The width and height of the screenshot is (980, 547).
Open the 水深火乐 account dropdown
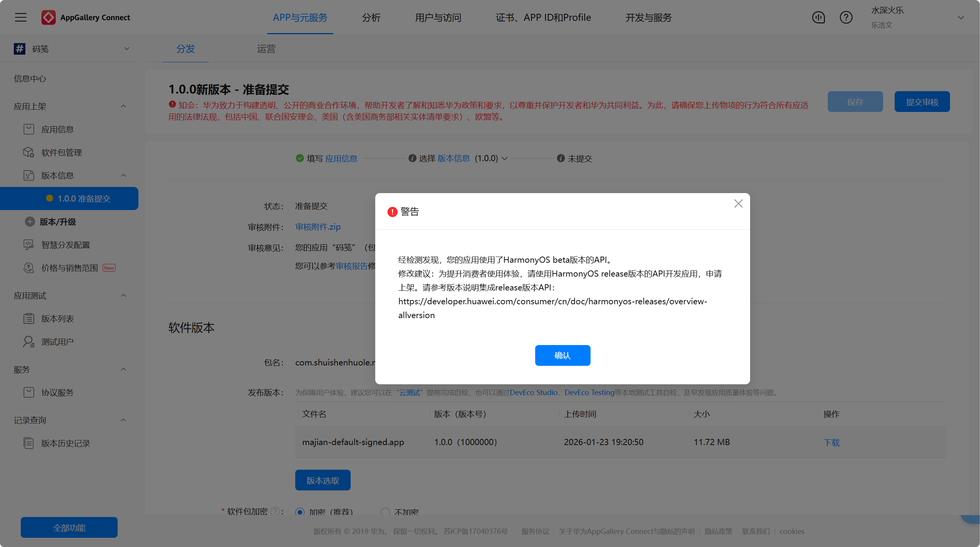(x=960, y=17)
